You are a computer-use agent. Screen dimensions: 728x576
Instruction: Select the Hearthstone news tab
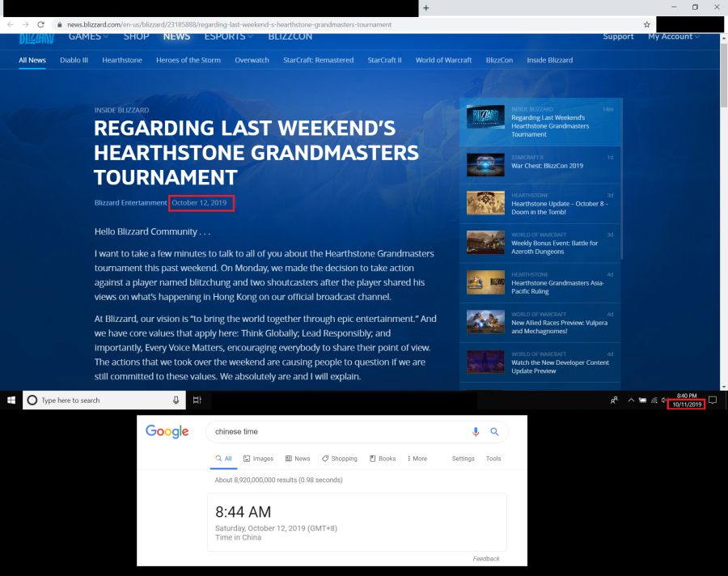122,60
